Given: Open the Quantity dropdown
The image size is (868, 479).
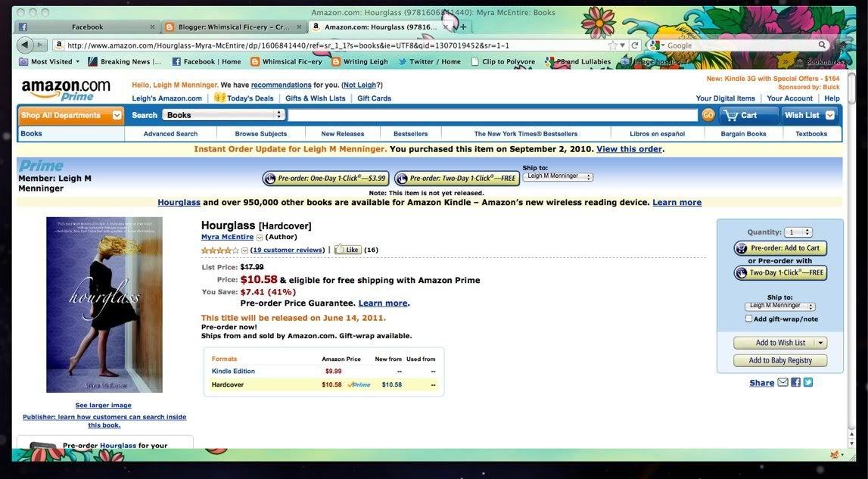Looking at the screenshot, I should 798,232.
